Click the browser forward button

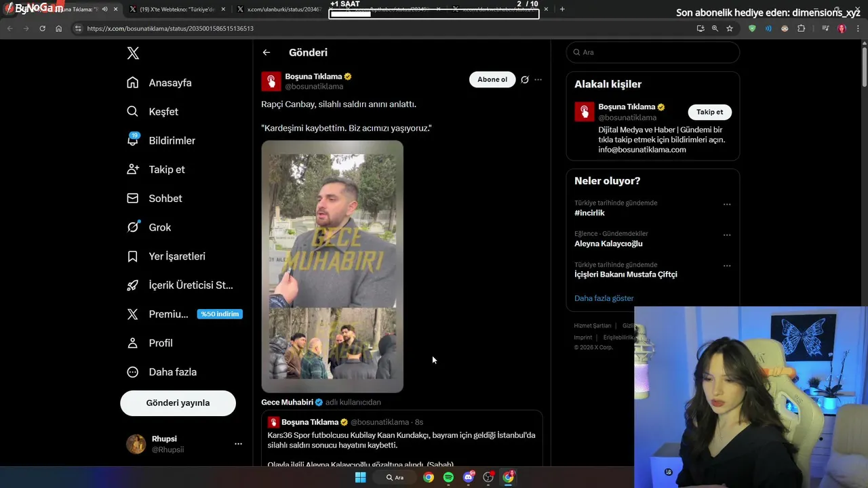[26, 28]
